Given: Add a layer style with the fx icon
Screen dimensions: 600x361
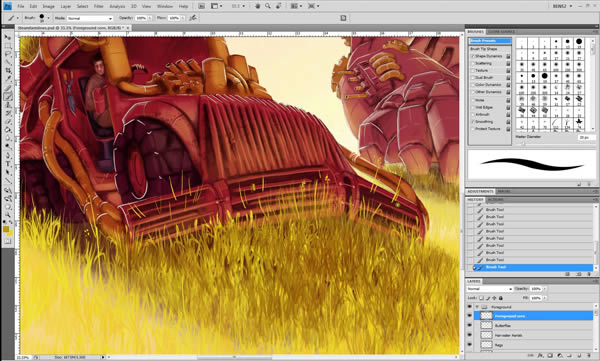Looking at the screenshot, I should click(540, 356).
